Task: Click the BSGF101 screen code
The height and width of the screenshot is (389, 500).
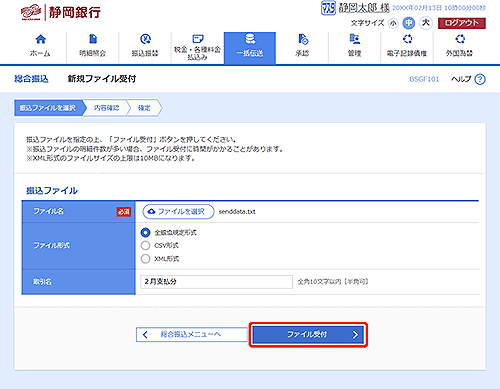Action: click(x=424, y=79)
